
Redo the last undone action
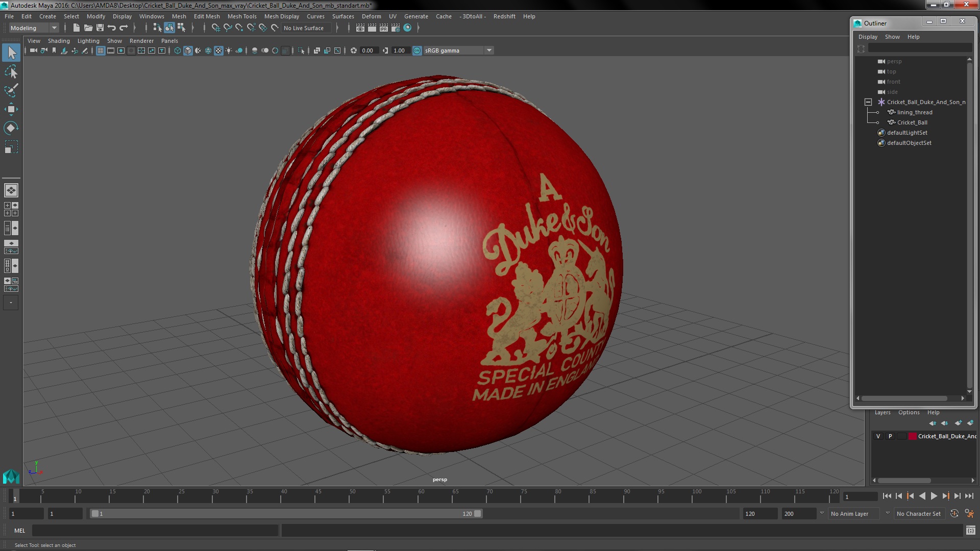124,28
